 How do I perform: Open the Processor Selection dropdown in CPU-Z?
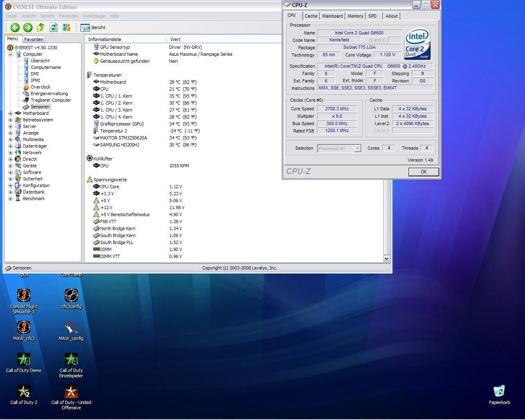point(357,148)
